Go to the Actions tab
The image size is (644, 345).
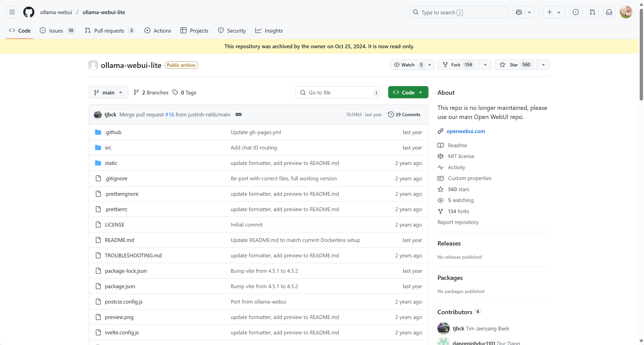pyautogui.click(x=158, y=31)
